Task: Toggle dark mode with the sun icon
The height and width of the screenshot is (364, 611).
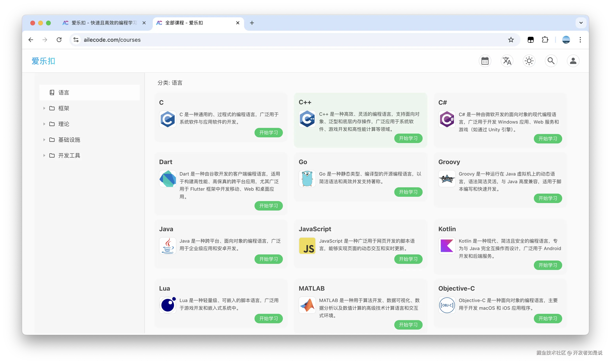Action: point(529,61)
